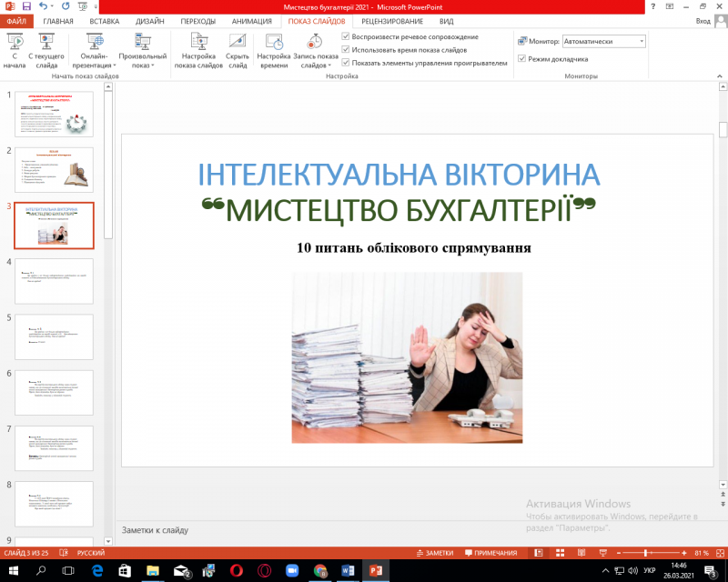Open Windows Start menu
The height and width of the screenshot is (582, 728).
(13, 570)
